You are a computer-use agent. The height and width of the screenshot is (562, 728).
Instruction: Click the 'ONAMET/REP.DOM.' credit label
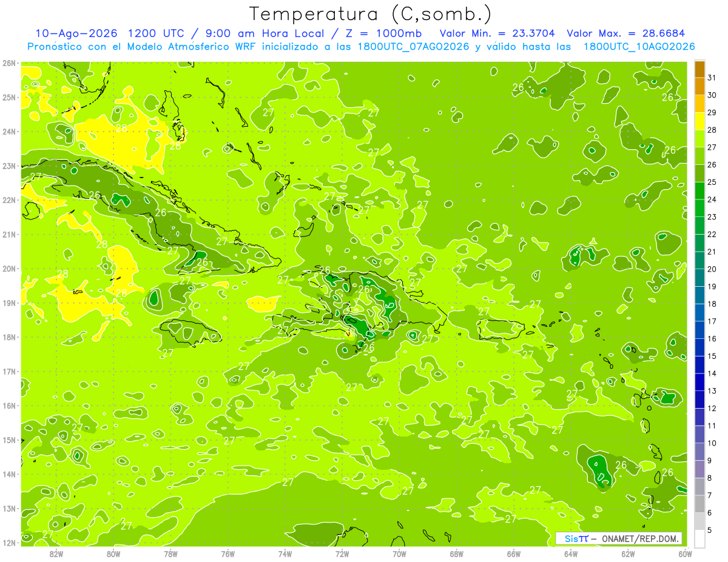pyautogui.click(x=639, y=538)
